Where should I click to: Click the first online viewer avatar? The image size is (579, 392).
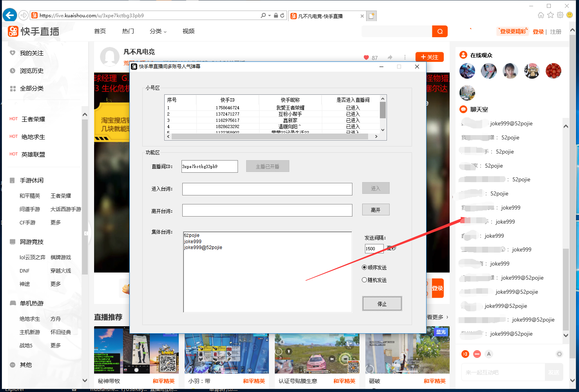point(467,71)
